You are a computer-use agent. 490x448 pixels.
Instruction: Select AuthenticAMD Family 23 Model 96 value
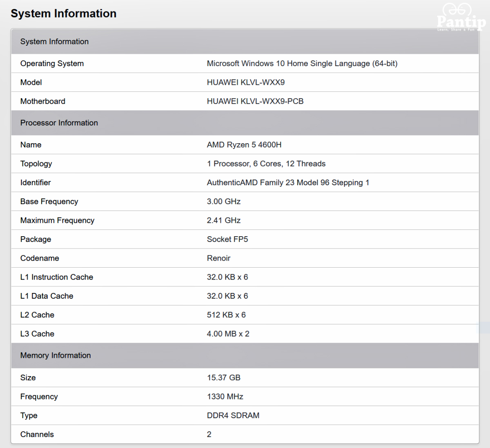[x=288, y=182]
